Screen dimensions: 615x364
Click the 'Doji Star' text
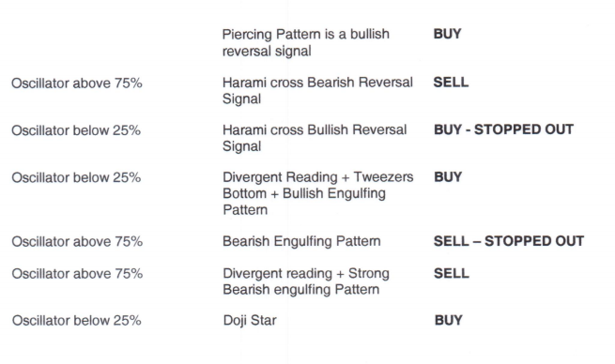click(x=250, y=320)
